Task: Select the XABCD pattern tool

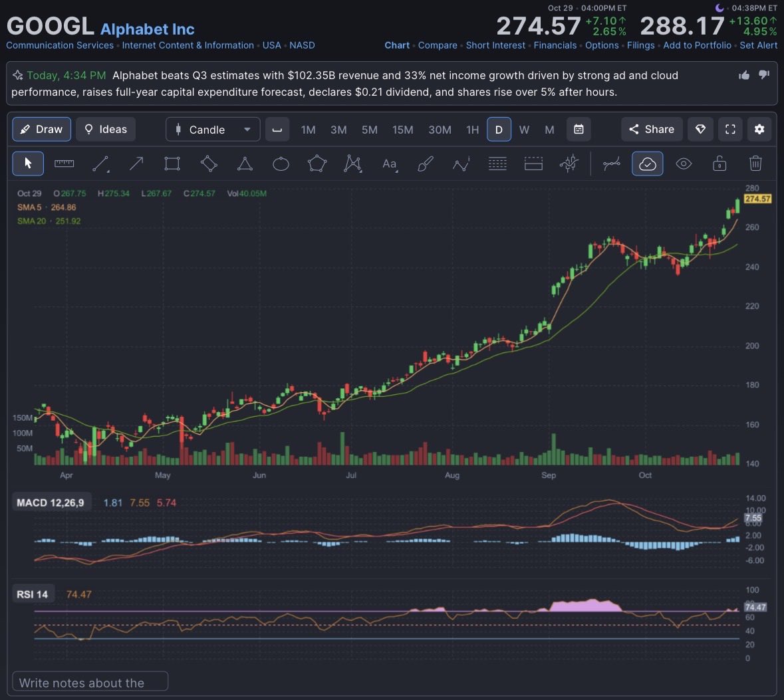Action: point(352,164)
